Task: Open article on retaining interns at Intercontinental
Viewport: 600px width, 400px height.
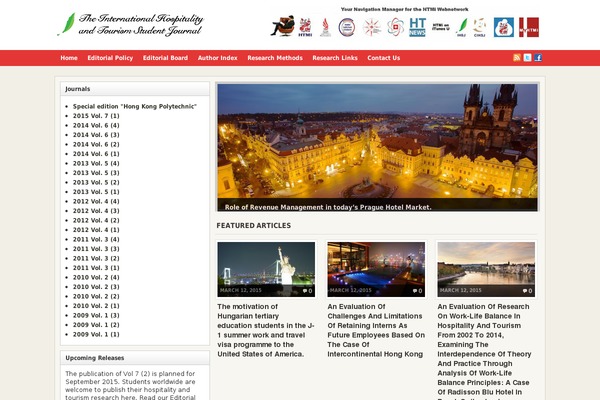Action: (x=376, y=330)
